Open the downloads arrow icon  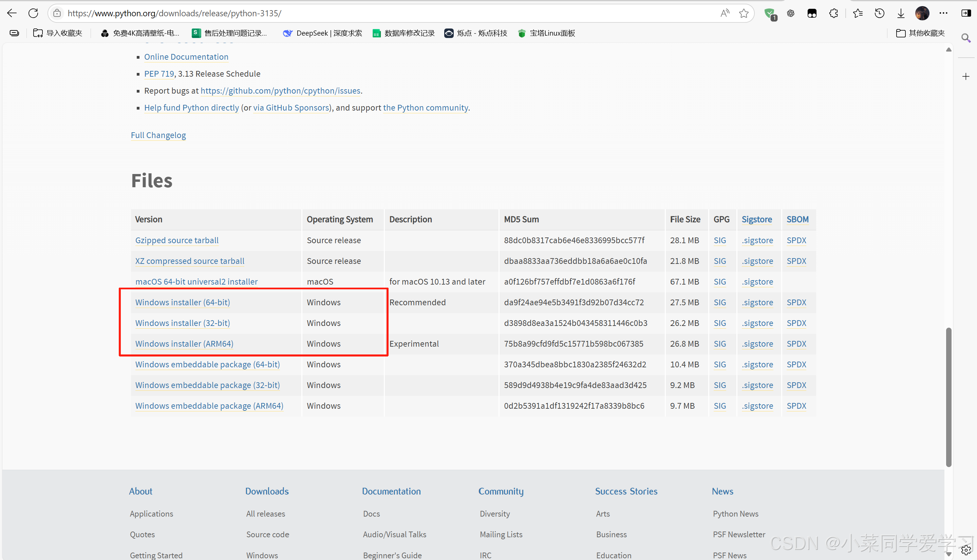pos(901,14)
